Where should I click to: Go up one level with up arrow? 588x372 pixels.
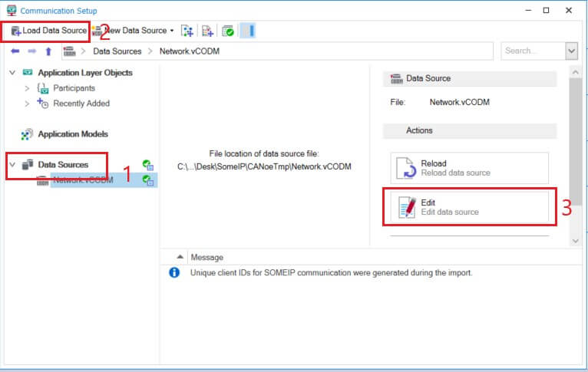tap(48, 51)
